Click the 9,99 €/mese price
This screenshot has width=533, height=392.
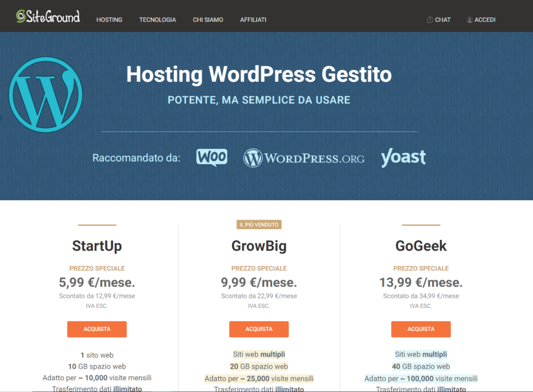[x=259, y=282]
